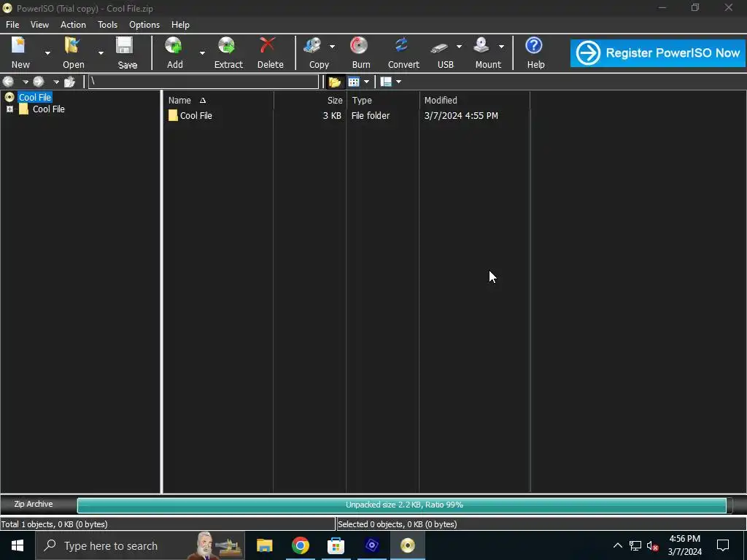Expand the Open dropdown arrow
The width and height of the screenshot is (747, 560).
pos(101,52)
